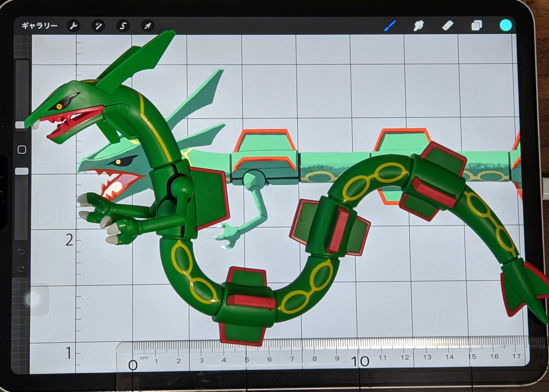Open the ギャラリー (Gallery) view
This screenshot has width=549, height=392.
pyautogui.click(x=39, y=26)
